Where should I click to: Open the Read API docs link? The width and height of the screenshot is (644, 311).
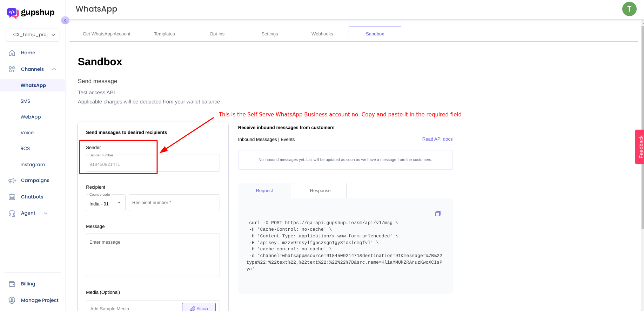437,139
